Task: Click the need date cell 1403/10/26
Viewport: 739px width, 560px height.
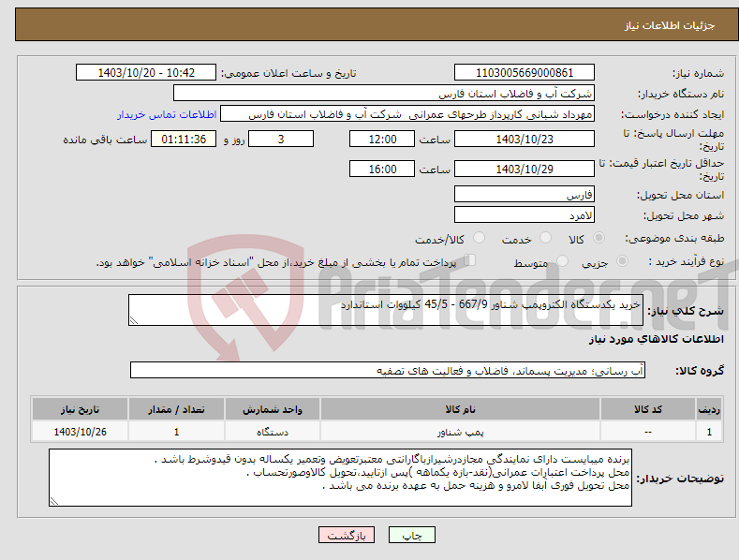Action: (x=81, y=432)
